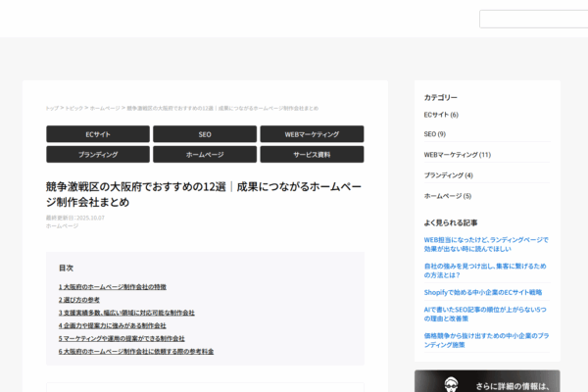Image resolution: width=588 pixels, height=392 pixels.
Task: Click the ECサイト category button
Action: pyautogui.click(x=97, y=134)
